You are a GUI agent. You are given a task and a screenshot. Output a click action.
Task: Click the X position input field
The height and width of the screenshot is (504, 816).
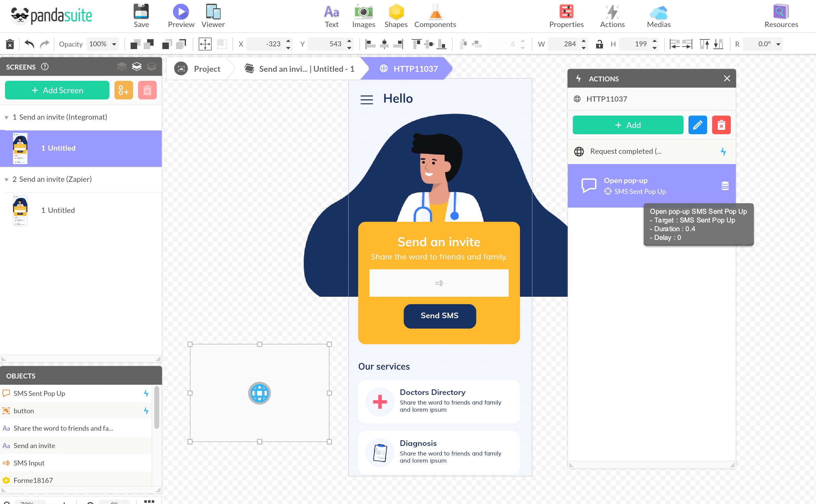point(265,44)
